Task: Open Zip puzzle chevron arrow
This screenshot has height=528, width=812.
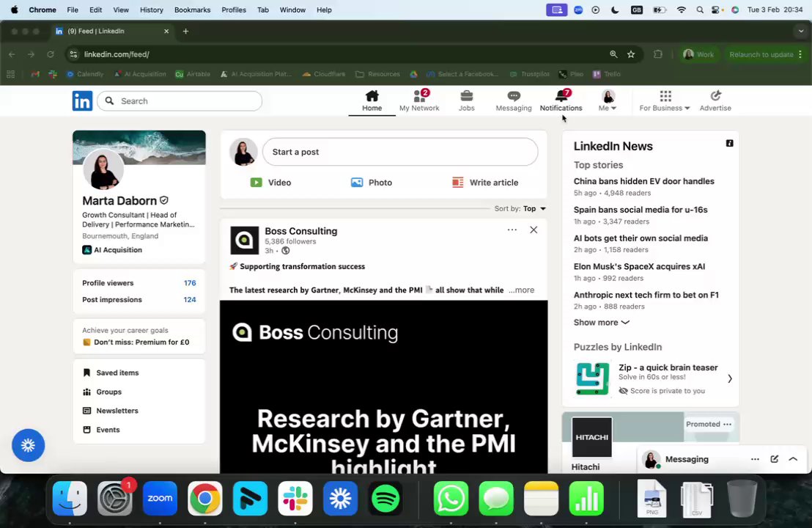Action: tap(729, 379)
